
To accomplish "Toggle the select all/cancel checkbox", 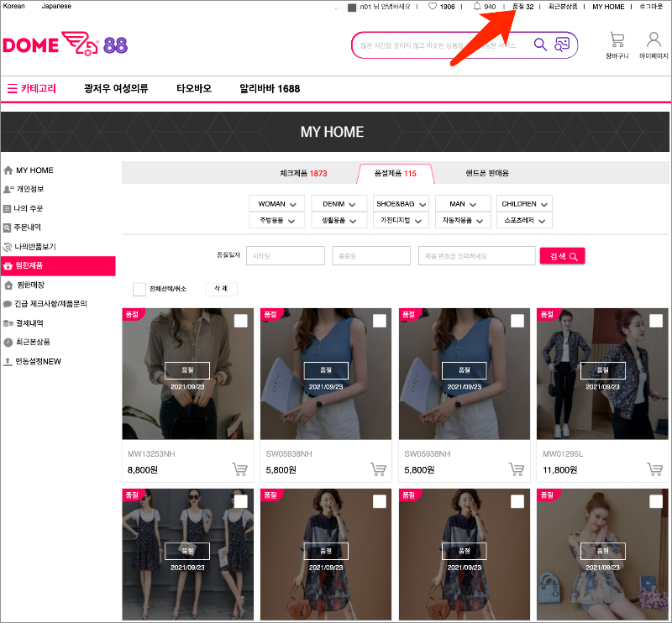I will (139, 289).
